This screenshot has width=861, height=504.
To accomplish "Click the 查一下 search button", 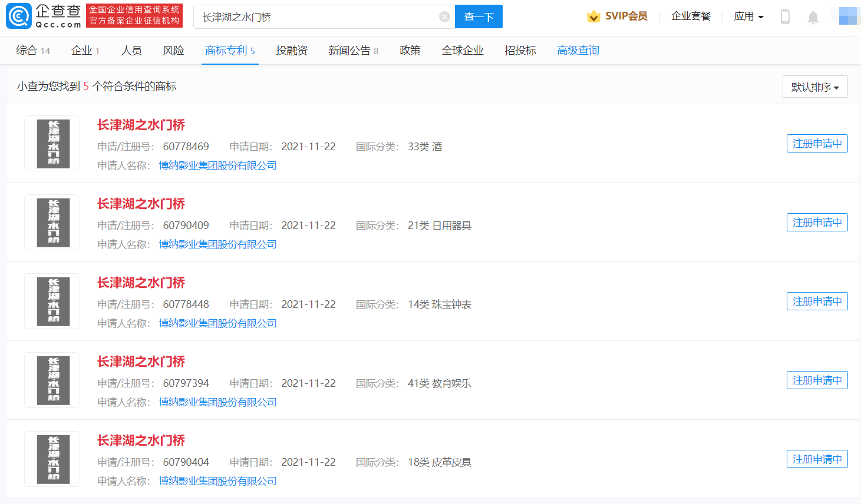I will [x=478, y=16].
